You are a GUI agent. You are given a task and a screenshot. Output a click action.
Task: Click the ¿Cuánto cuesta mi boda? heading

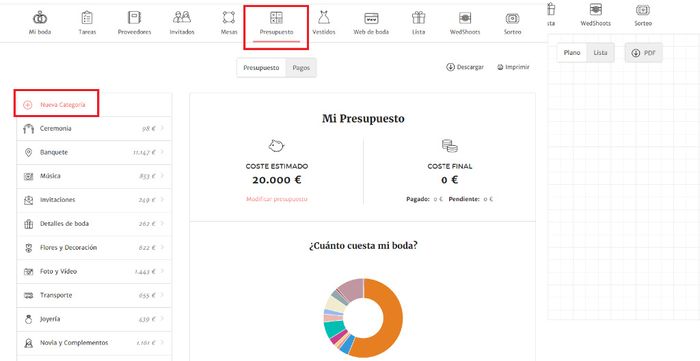click(x=363, y=246)
